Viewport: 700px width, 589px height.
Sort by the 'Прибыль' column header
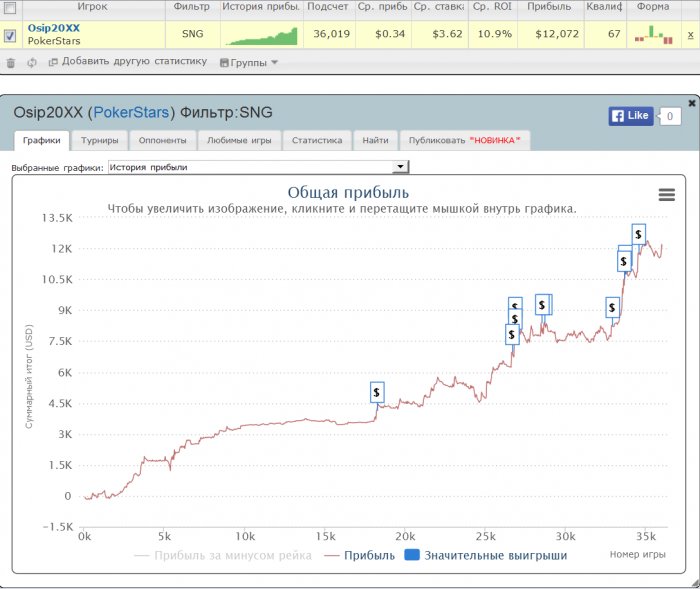click(549, 7)
